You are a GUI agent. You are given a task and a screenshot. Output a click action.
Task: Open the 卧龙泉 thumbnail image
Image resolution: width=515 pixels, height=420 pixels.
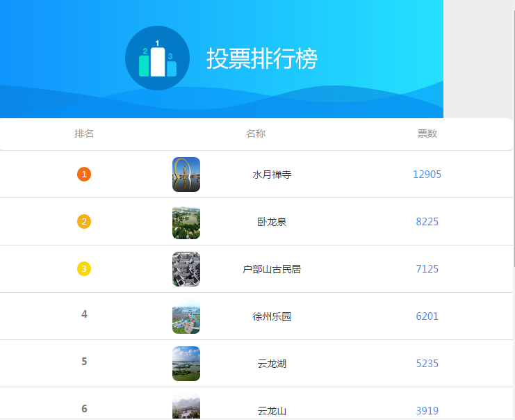click(x=186, y=222)
